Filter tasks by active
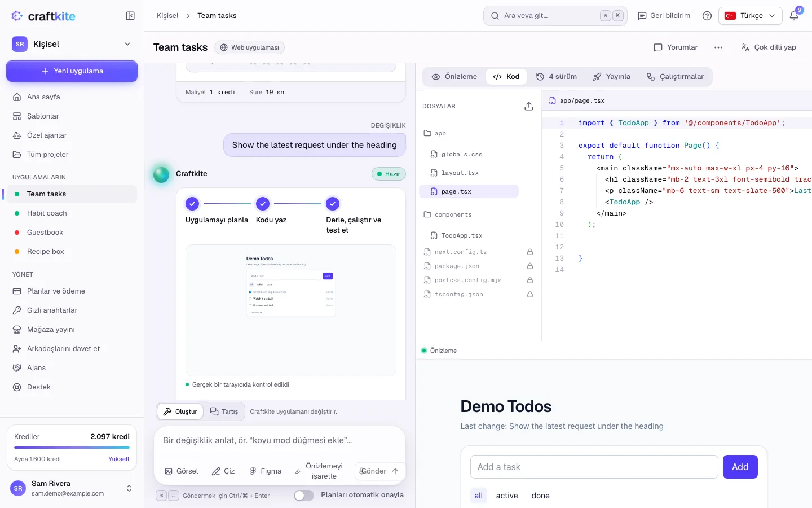812x508 pixels. tap(507, 496)
